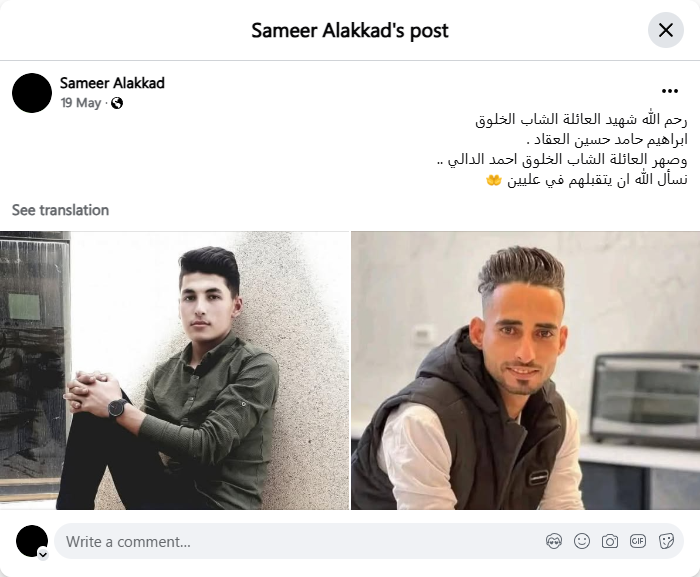Close the Sameer Alakkad's post dialog
The image size is (700, 577).
[x=666, y=30]
